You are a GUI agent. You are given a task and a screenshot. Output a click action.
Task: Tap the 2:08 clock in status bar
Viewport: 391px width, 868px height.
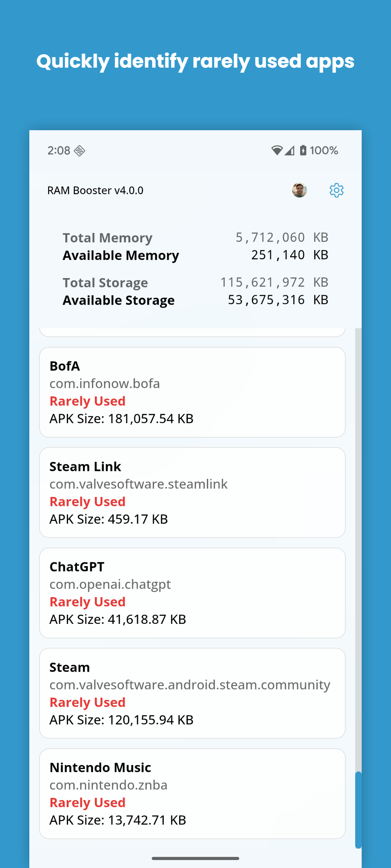point(59,150)
